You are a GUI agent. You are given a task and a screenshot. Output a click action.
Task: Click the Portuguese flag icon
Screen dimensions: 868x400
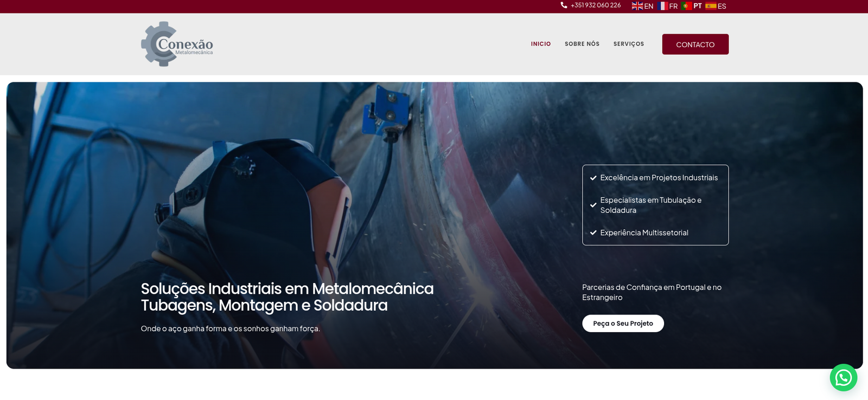tap(686, 6)
